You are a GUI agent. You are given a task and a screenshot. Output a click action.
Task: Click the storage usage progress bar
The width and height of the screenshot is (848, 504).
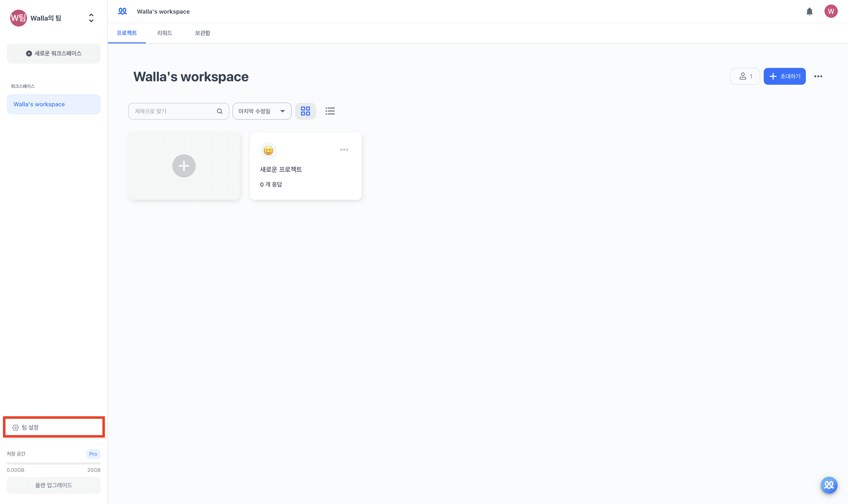click(x=53, y=463)
